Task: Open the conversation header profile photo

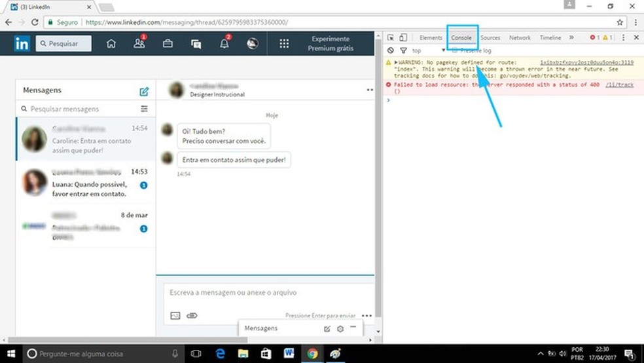Action: [177, 90]
